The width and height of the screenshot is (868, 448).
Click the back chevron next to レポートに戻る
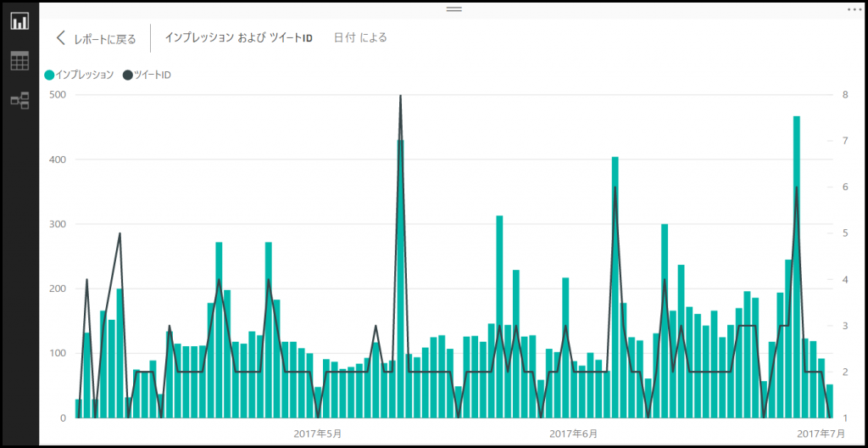click(x=61, y=38)
